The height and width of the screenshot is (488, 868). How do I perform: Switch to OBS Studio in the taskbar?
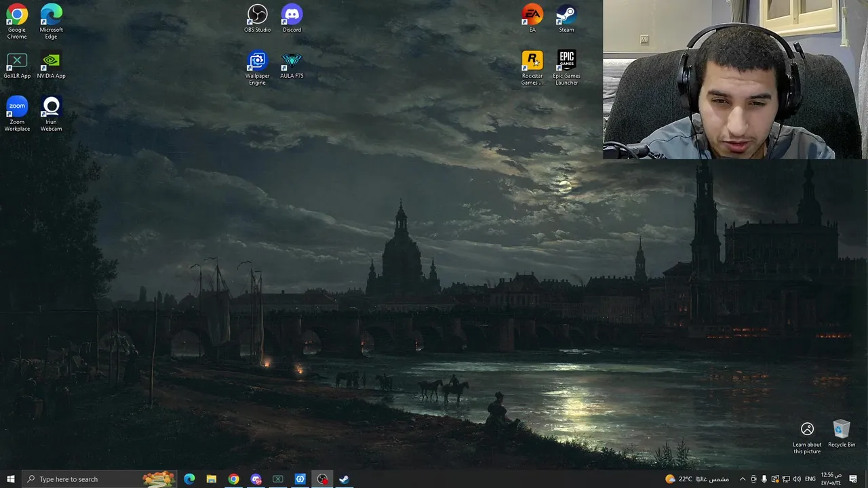click(x=322, y=479)
